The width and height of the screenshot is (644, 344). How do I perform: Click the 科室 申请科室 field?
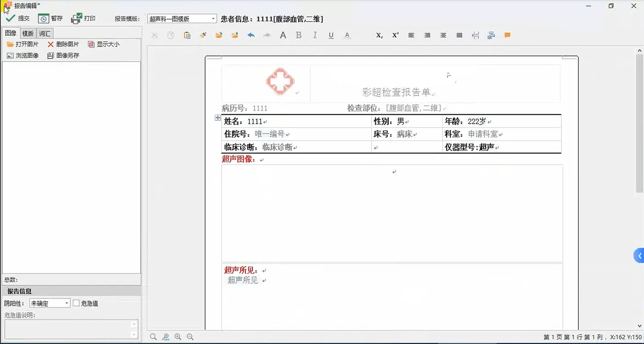tap(502, 134)
